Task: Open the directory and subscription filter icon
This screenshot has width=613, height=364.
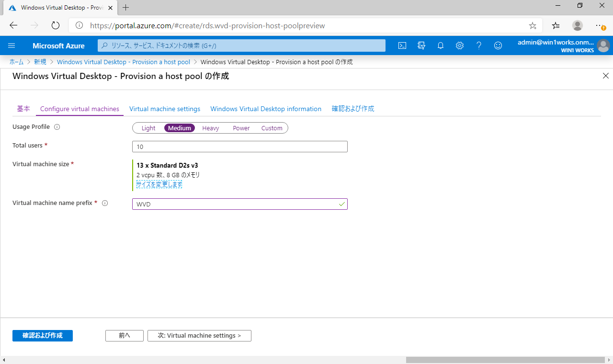Action: coord(421,45)
